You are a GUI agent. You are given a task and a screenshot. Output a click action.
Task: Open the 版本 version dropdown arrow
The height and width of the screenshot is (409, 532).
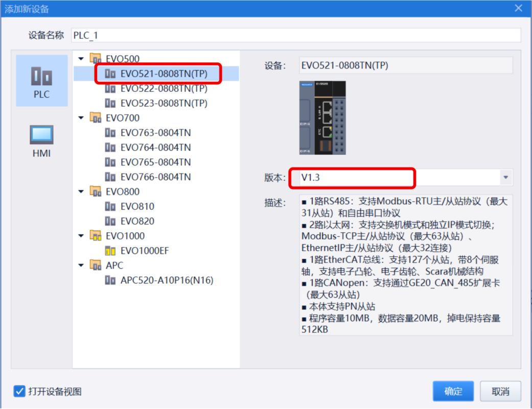point(505,178)
